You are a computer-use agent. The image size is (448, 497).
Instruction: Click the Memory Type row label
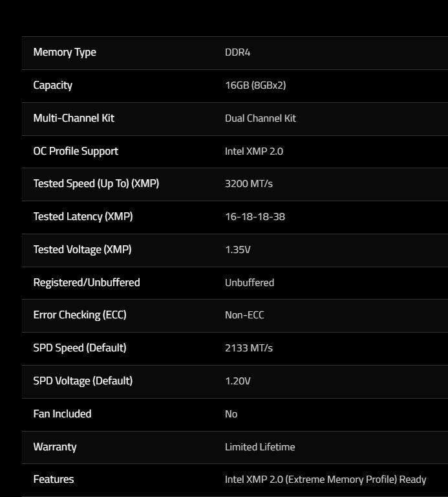pos(65,52)
